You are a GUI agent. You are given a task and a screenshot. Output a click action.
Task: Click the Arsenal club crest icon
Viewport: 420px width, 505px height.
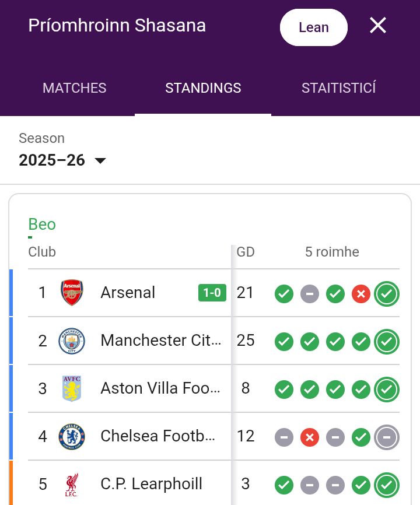pyautogui.click(x=72, y=293)
